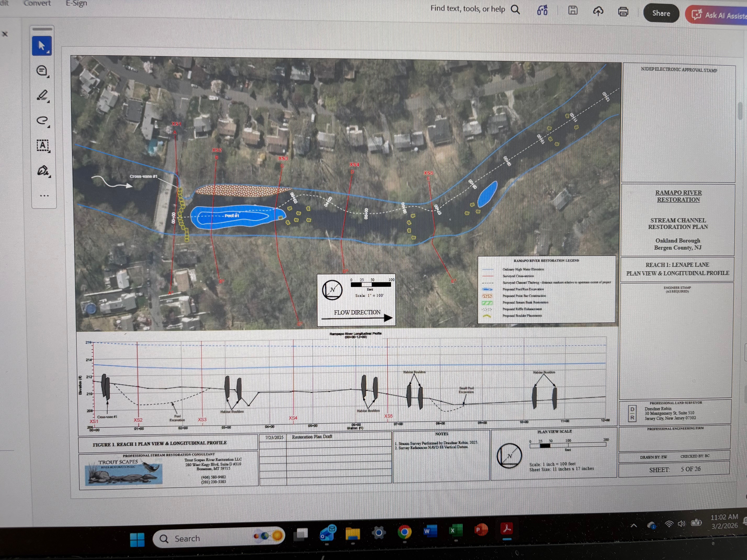Print the document using printer icon

pyautogui.click(x=623, y=12)
